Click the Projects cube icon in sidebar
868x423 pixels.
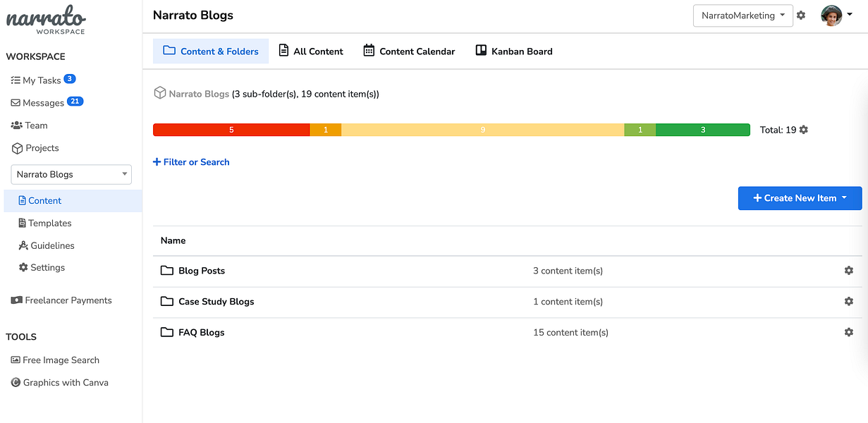(17, 148)
